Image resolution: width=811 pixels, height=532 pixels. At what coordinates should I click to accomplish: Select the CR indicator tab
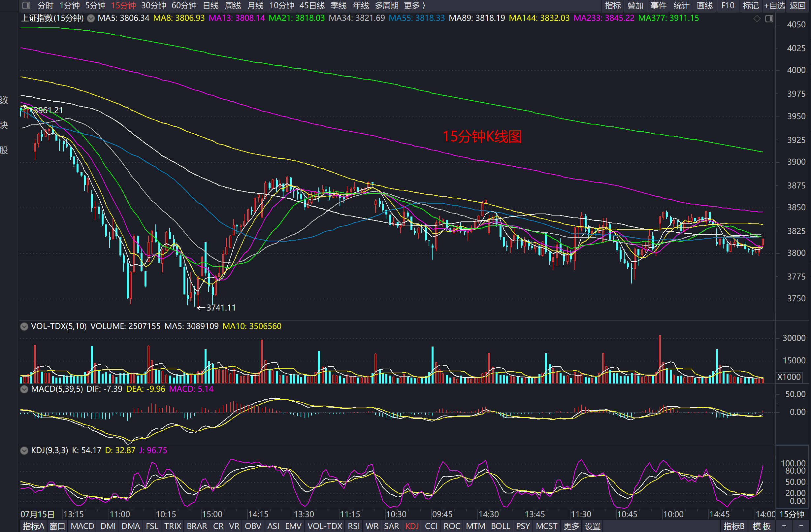218,526
